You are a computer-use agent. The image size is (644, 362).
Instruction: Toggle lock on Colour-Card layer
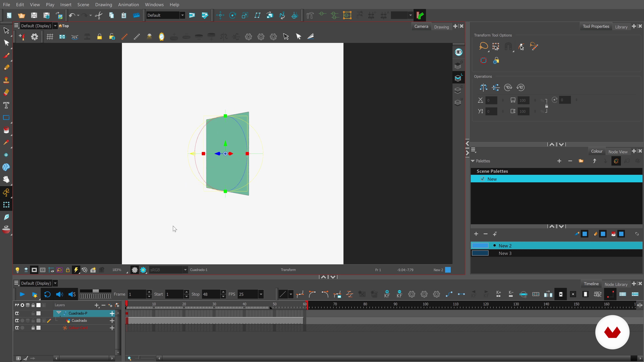tap(33, 328)
